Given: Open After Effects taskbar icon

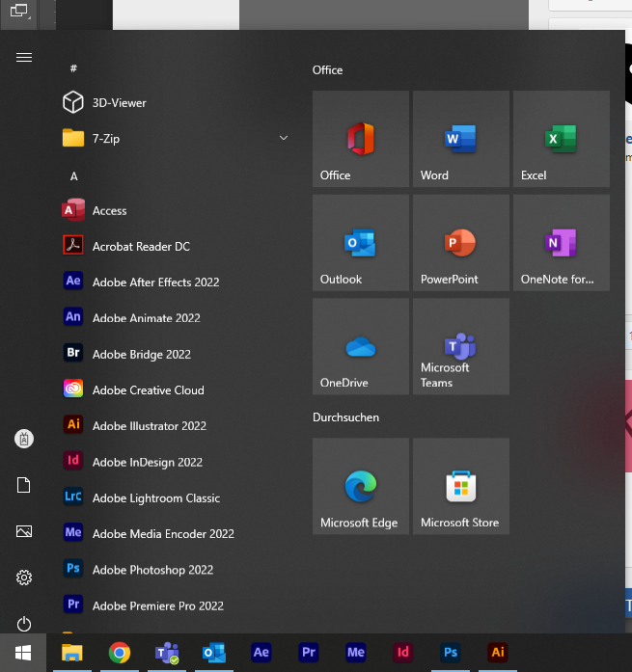Looking at the screenshot, I should click(261, 653).
